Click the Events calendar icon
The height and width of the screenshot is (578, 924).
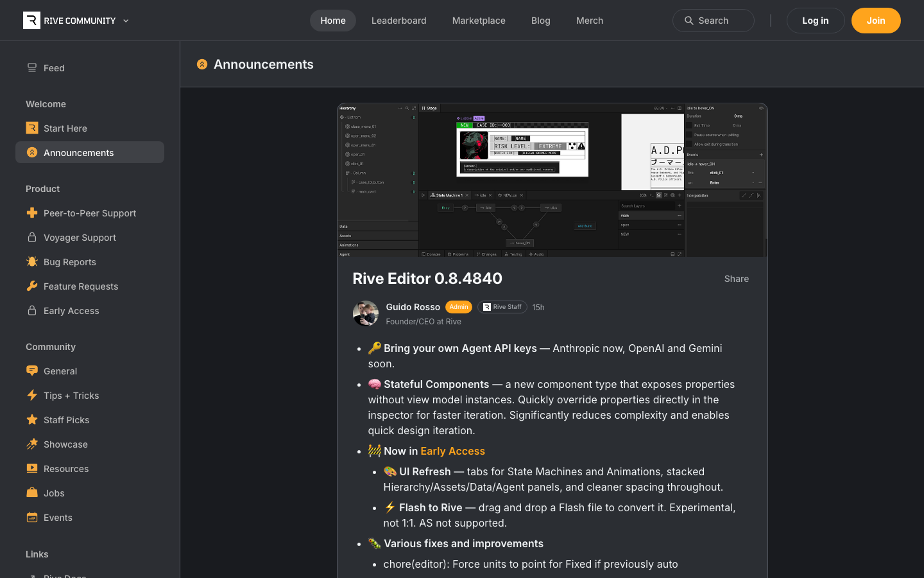(32, 517)
